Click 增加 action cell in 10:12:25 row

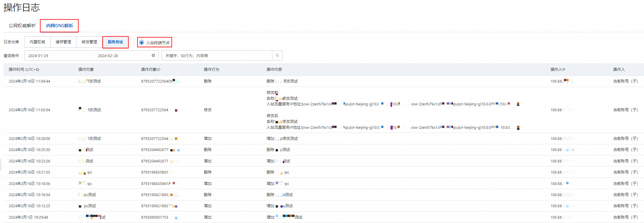coord(208,206)
